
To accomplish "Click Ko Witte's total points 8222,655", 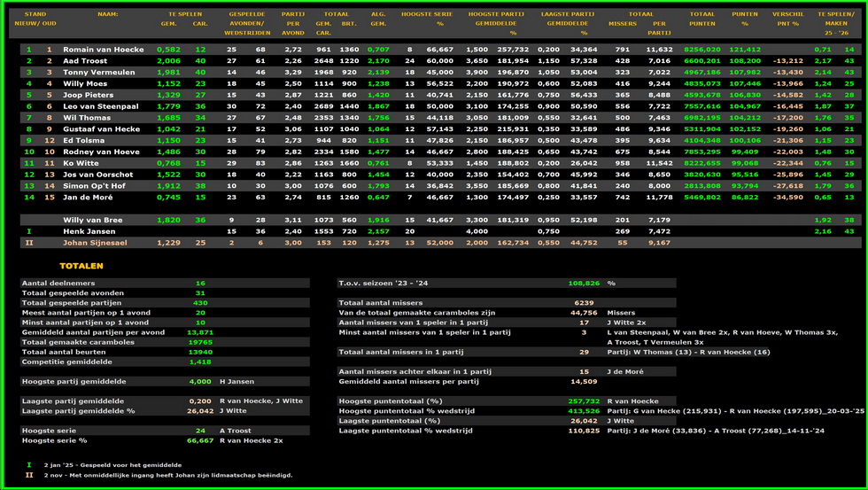I will (701, 163).
